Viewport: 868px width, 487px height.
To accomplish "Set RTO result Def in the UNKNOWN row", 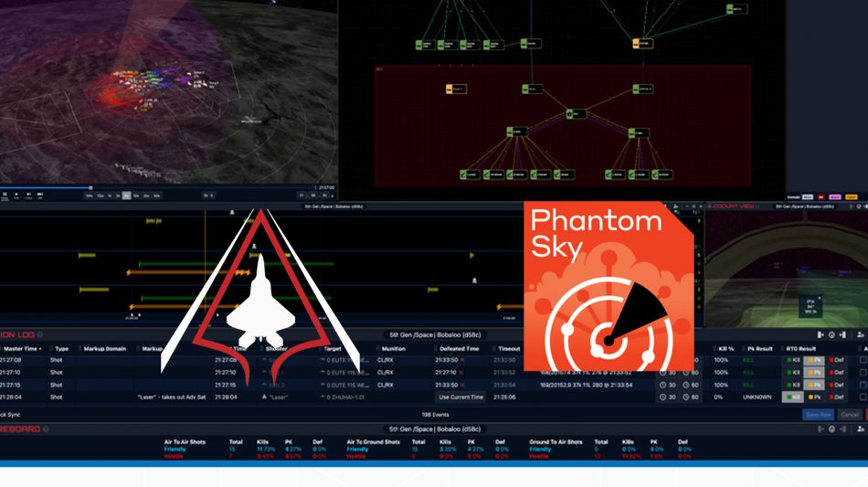I will click(836, 397).
